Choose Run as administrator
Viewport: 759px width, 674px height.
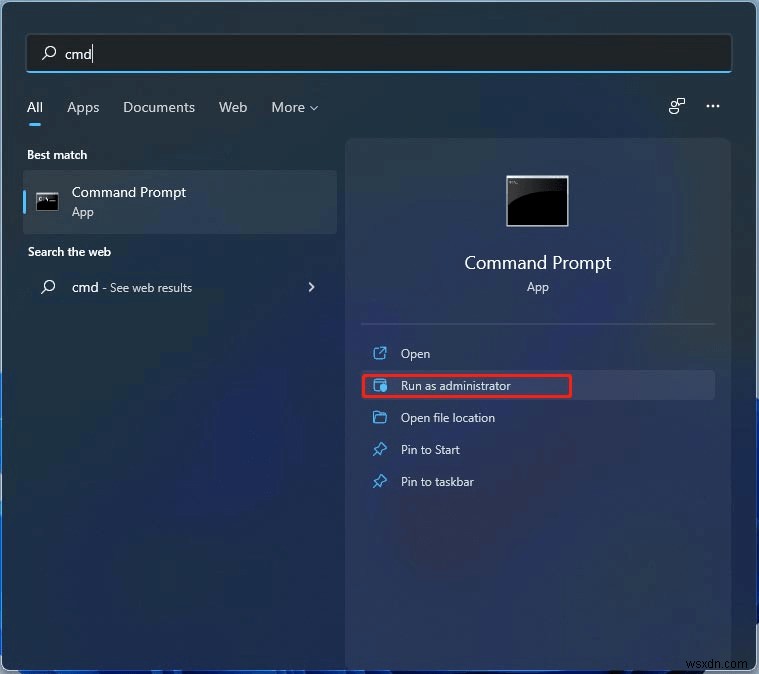point(538,386)
